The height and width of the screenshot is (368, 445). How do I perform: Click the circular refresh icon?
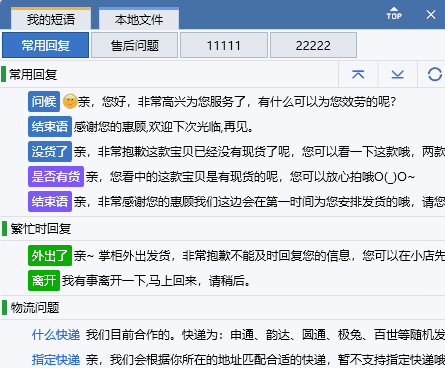pyautogui.click(x=435, y=74)
